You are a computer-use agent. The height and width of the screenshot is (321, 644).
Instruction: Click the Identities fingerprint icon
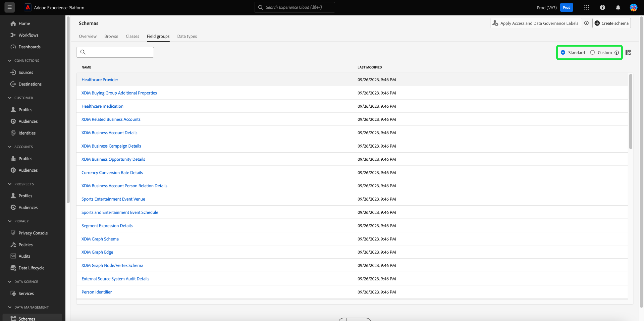(13, 133)
